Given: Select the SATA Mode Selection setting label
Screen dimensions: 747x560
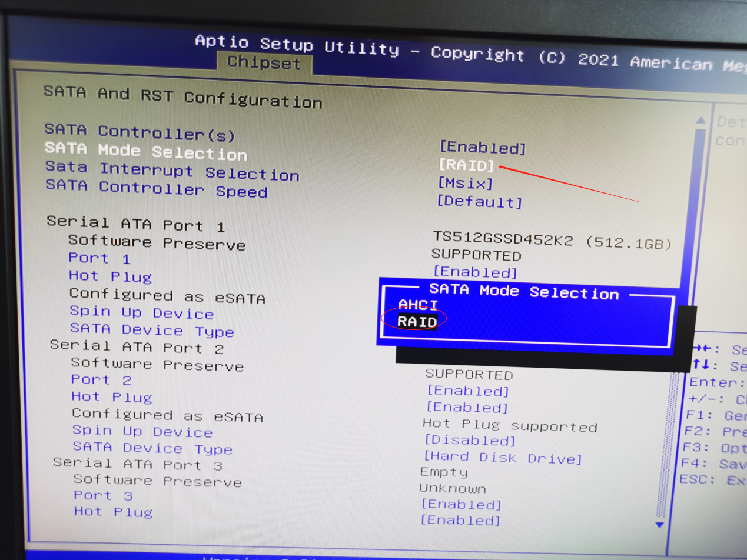Looking at the screenshot, I should pyautogui.click(x=145, y=152).
